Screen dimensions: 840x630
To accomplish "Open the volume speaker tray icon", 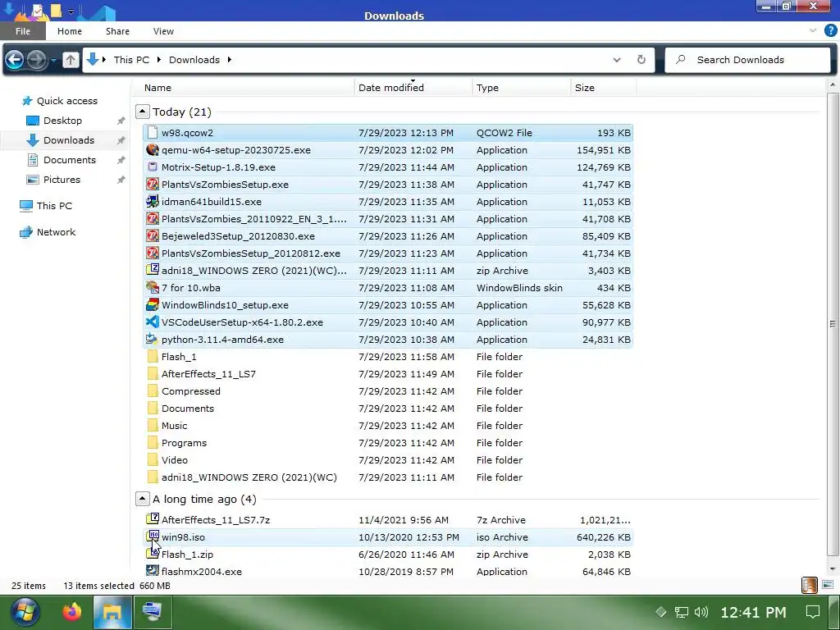I will tap(701, 612).
